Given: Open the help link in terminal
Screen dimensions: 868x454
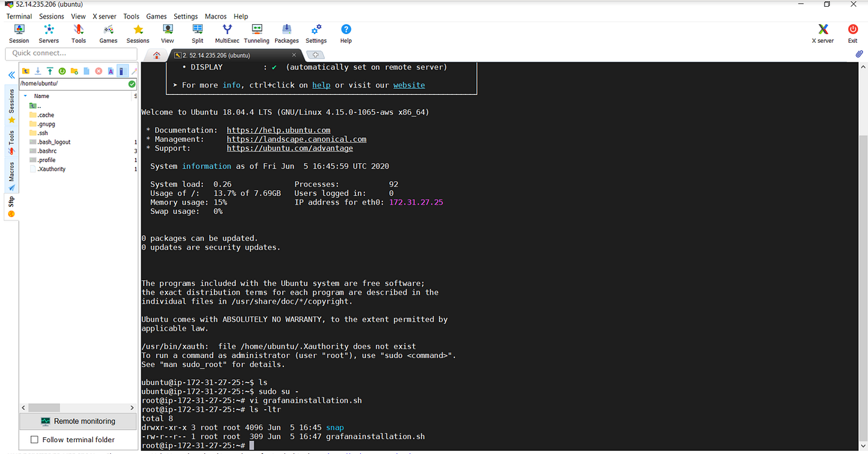Looking at the screenshot, I should [x=321, y=85].
